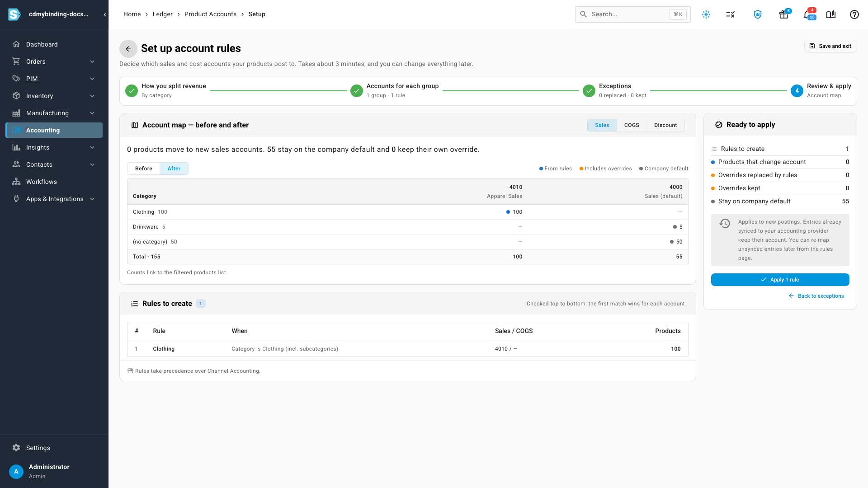Click the Accounting icon in sidebar
This screenshot has width=868, height=488.
tap(16, 130)
